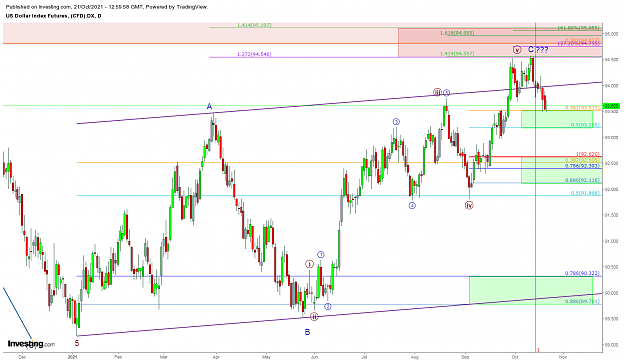Click the blue circled '3' wave marker
This screenshot has width=625, height=362.
coord(396,122)
